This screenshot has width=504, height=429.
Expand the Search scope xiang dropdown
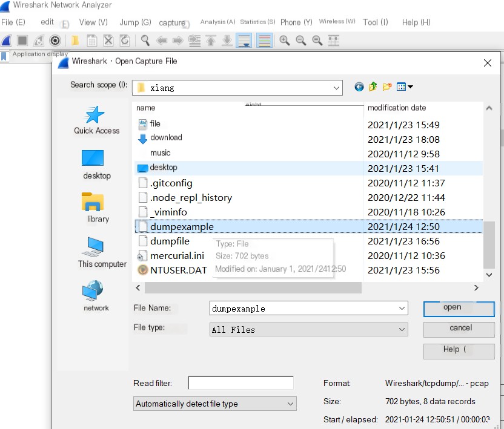point(336,88)
